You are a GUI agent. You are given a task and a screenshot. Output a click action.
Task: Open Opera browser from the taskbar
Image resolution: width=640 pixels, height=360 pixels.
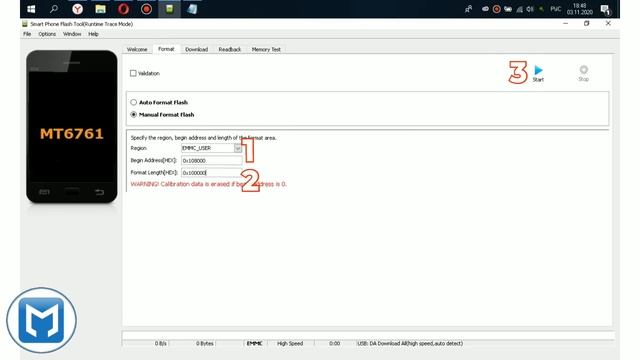pyautogui.click(x=123, y=9)
